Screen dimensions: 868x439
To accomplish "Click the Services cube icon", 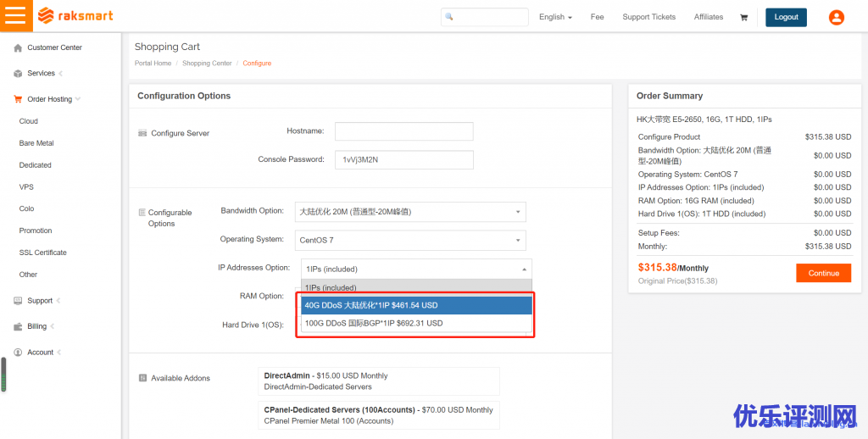I will [18, 74].
